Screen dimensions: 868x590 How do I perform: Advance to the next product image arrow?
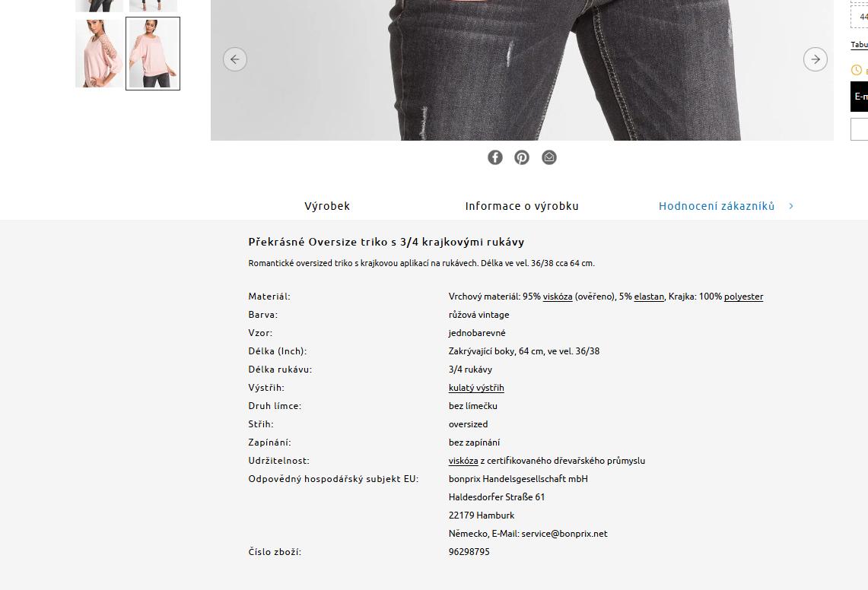coord(816,59)
